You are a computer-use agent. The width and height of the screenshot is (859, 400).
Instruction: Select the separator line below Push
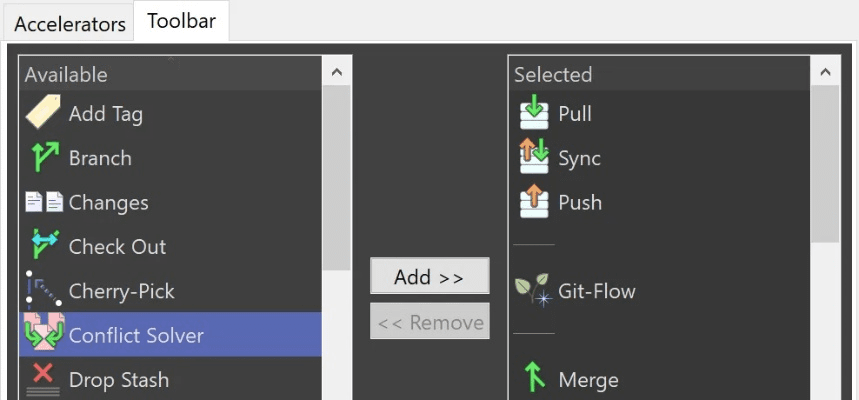[534, 245]
